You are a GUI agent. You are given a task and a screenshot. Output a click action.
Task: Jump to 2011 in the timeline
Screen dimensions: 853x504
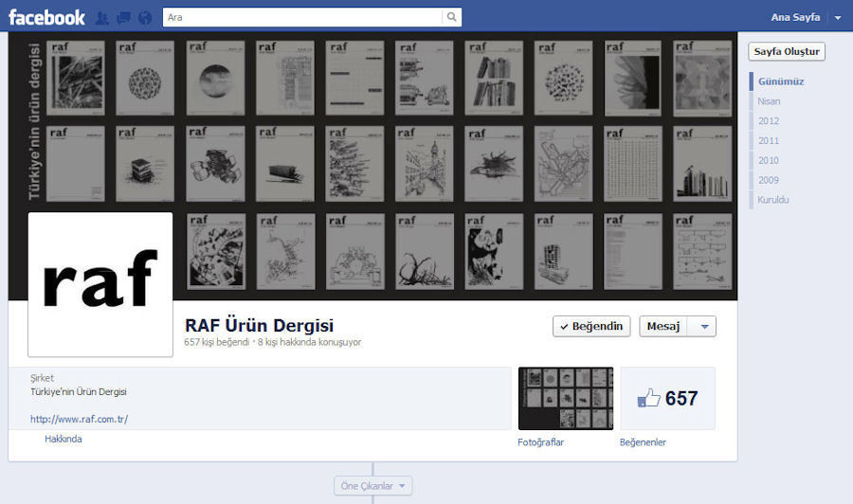pos(769,141)
